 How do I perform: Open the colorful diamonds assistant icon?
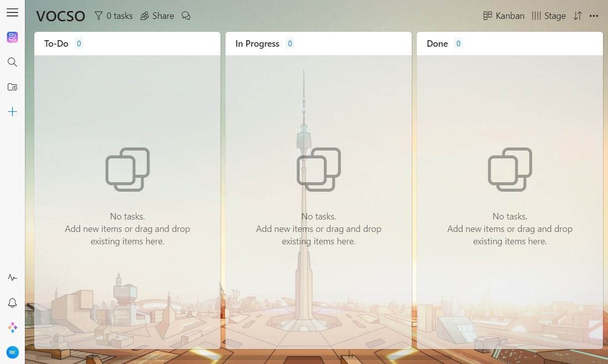pos(12,327)
